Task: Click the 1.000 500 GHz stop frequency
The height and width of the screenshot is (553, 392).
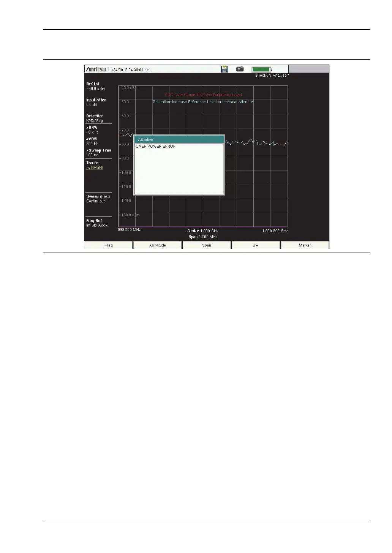Action: pos(275,231)
